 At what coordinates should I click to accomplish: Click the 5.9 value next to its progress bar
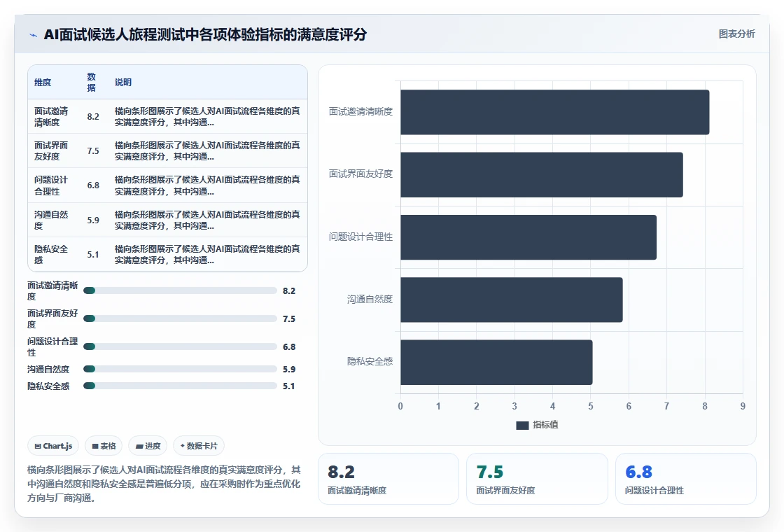289,370
